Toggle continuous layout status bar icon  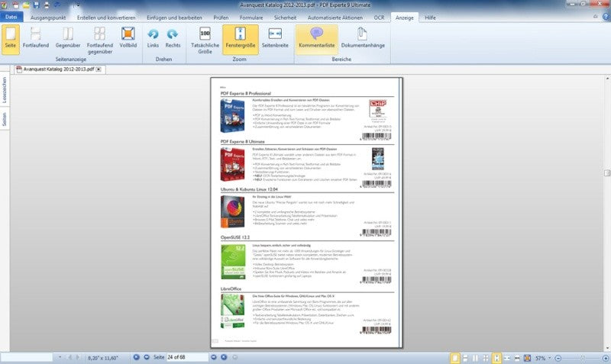pyautogui.click(x=465, y=358)
